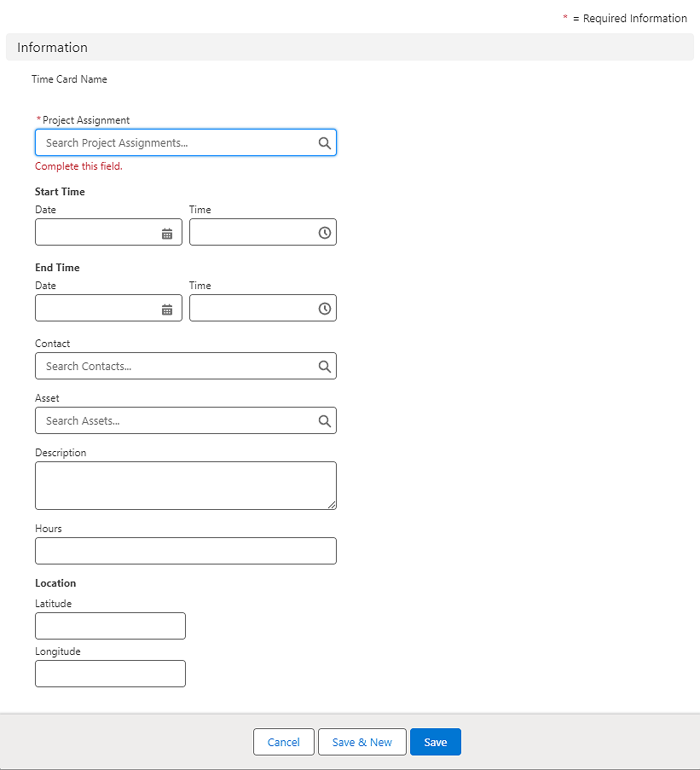Screen dimensions: 700x770
Task: Click the Project Assignment search magnifier icon
Action: point(324,143)
